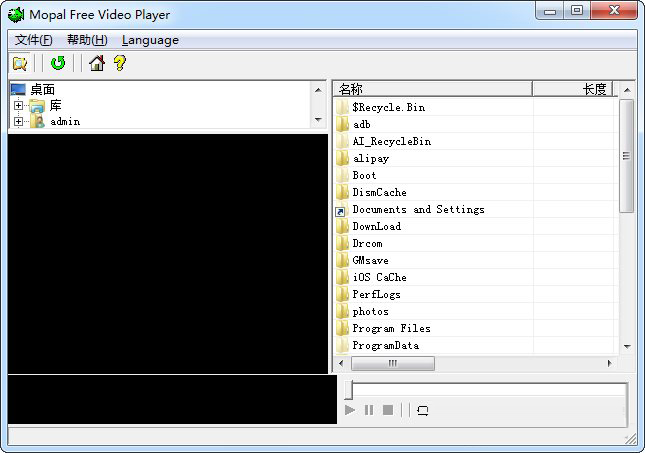
Task: Click the file list vertical scrollbar thumb
Action: point(626,156)
